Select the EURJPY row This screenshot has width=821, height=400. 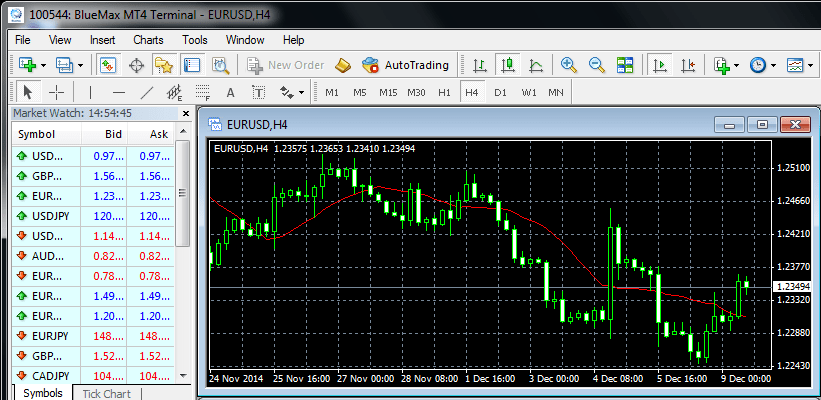pyautogui.click(x=93, y=336)
